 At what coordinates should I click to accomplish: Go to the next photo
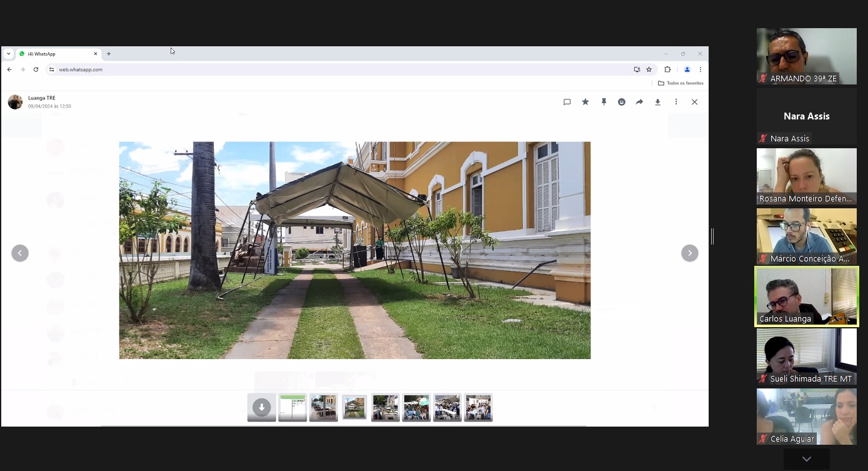[x=689, y=253]
